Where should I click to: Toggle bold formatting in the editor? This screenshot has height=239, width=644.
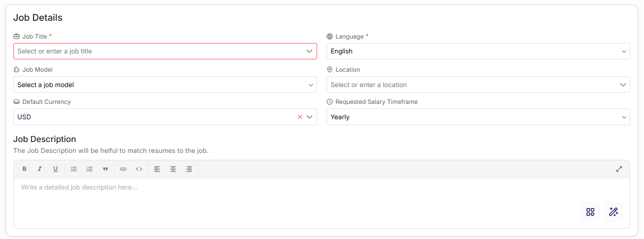point(24,169)
